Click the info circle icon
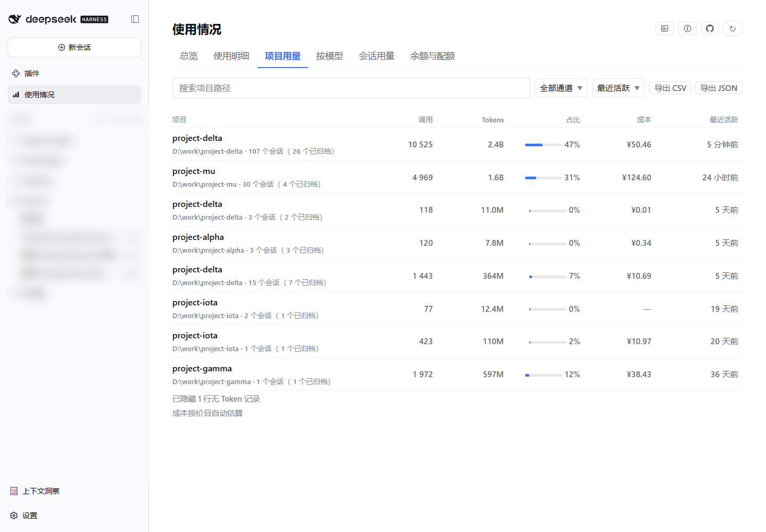 click(x=687, y=29)
